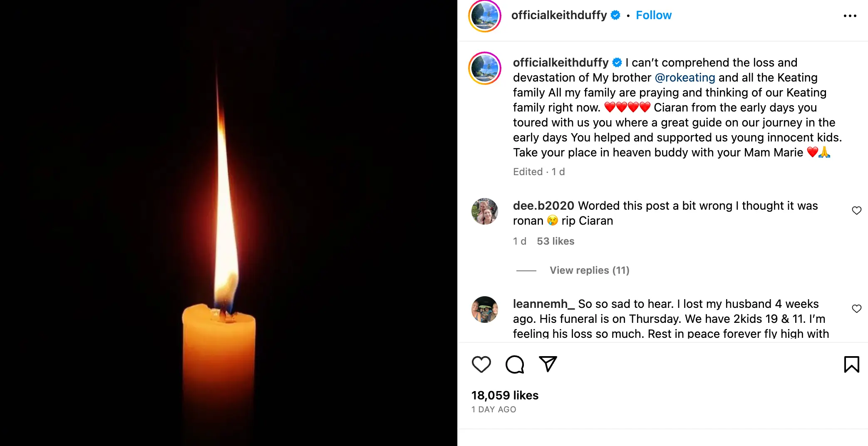Toggle follow state for officialkeithduffy
This screenshot has width=868, height=446.
point(653,15)
